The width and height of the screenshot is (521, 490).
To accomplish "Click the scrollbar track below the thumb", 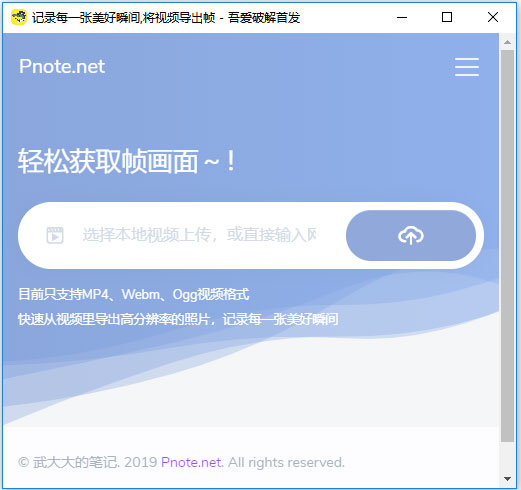I will point(507,457).
